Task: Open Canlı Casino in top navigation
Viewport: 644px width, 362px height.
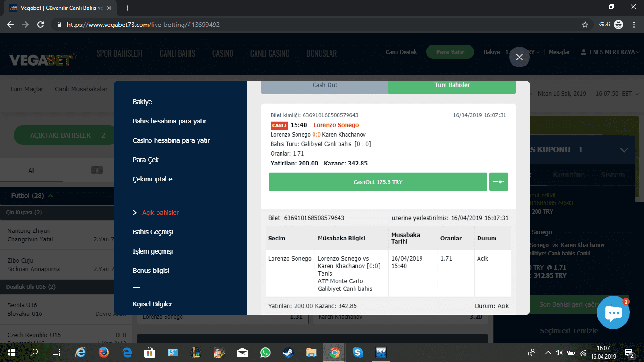Action: click(x=270, y=53)
